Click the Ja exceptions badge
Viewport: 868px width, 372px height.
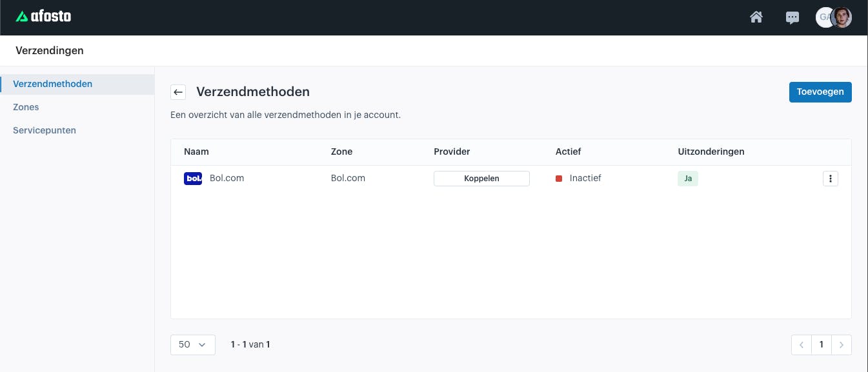click(688, 179)
